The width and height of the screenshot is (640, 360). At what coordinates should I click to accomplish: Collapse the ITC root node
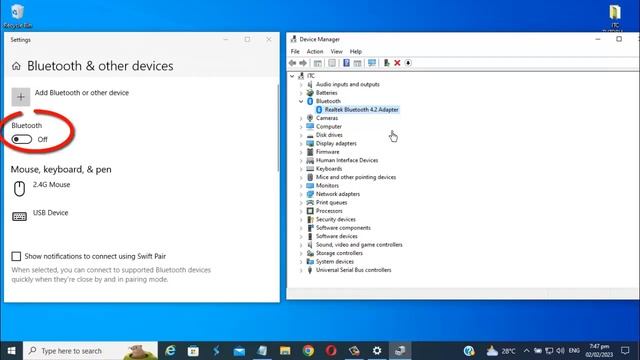click(x=292, y=76)
